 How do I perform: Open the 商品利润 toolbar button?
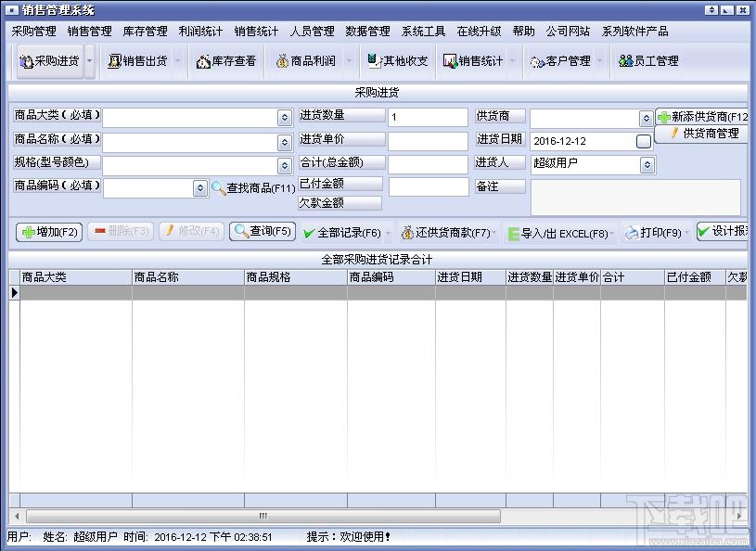point(306,60)
